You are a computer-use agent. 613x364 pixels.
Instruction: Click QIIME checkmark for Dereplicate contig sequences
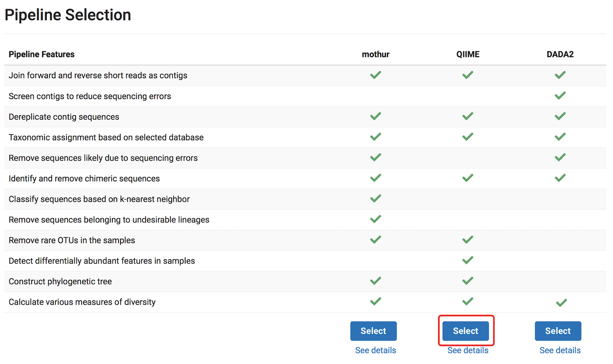tap(468, 116)
